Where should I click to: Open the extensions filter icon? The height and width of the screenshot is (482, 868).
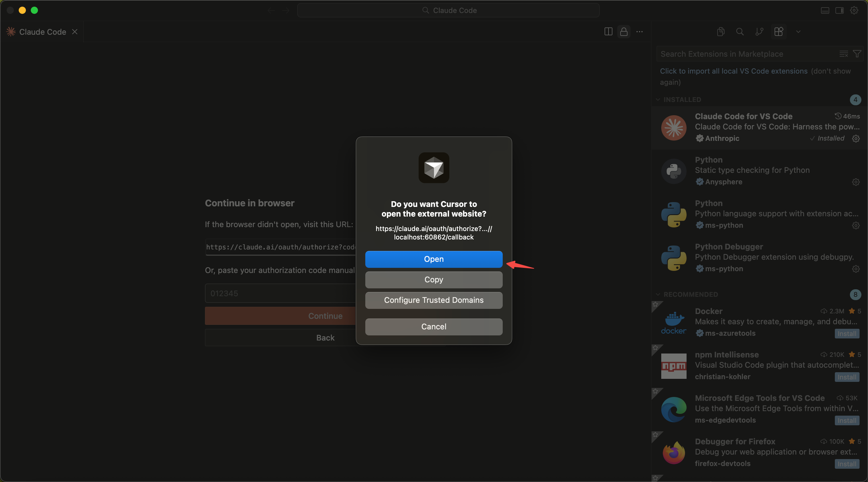[x=857, y=54]
